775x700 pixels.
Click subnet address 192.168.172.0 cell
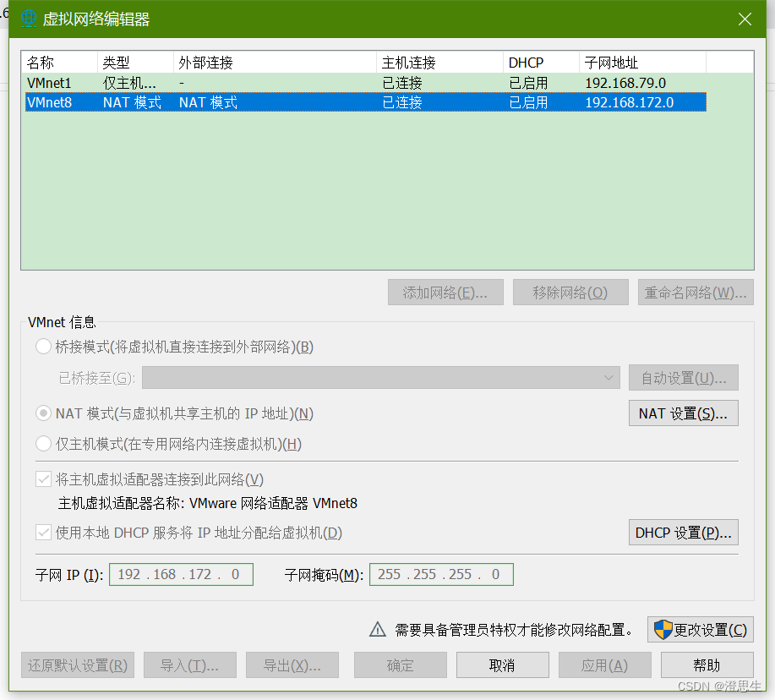(x=629, y=102)
